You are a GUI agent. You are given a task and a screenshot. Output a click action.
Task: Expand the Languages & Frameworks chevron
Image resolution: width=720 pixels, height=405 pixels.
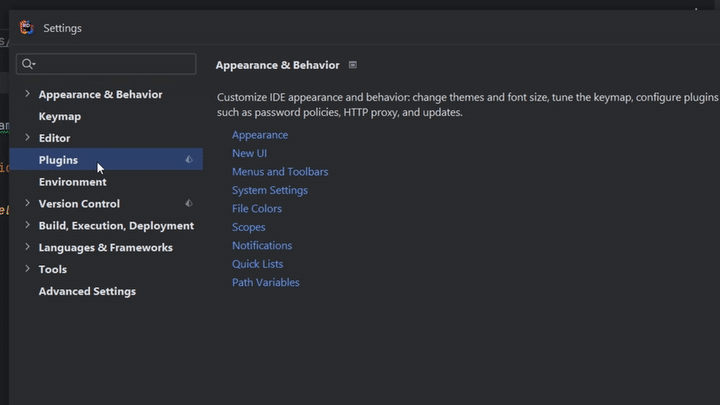[27, 248]
